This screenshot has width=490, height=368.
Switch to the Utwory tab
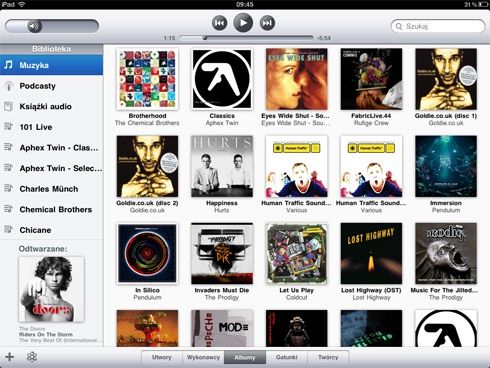click(x=162, y=357)
